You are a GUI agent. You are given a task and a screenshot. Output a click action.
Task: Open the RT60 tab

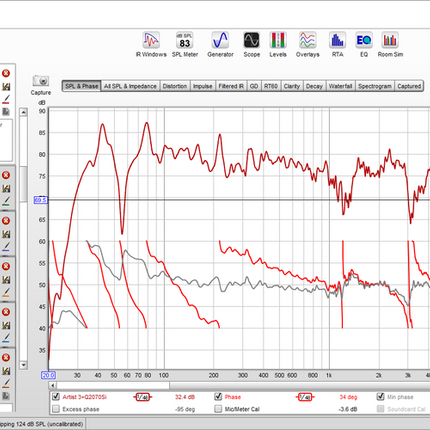tap(271, 86)
